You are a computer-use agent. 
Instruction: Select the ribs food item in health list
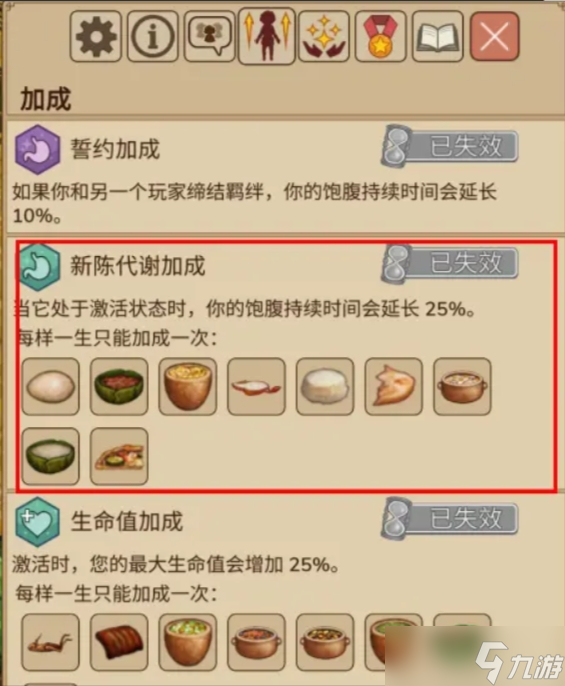click(x=119, y=642)
